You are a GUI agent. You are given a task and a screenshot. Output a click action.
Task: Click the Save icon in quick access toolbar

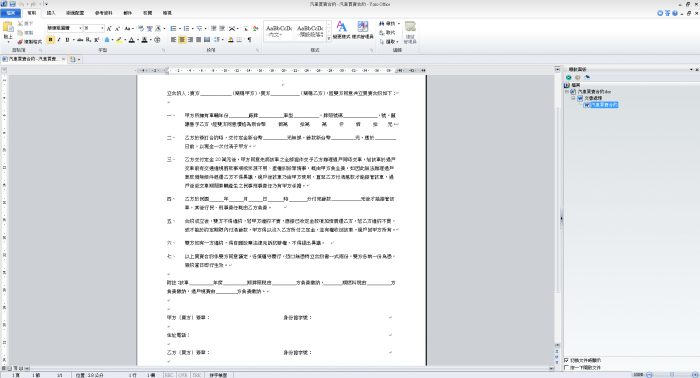tap(12, 4)
